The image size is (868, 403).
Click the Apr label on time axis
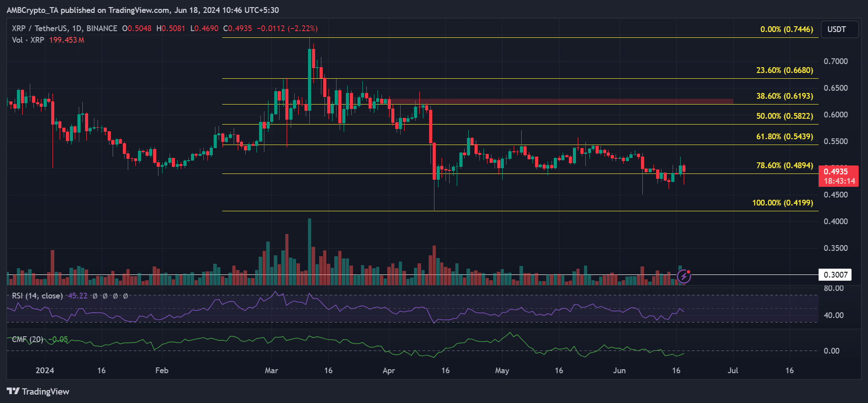[x=389, y=371]
